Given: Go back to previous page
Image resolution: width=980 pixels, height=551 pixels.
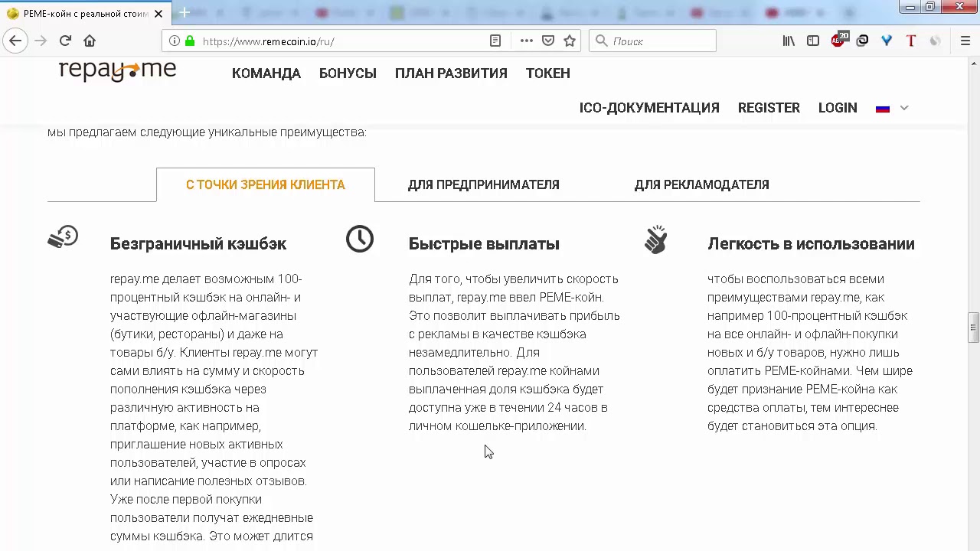Looking at the screenshot, I should pos(15,41).
